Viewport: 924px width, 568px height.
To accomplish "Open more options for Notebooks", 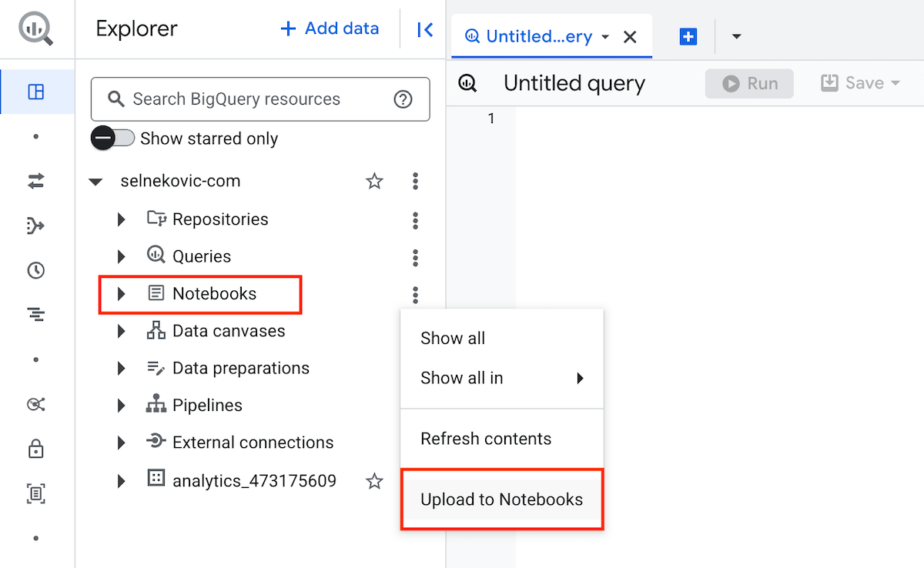I will point(416,294).
